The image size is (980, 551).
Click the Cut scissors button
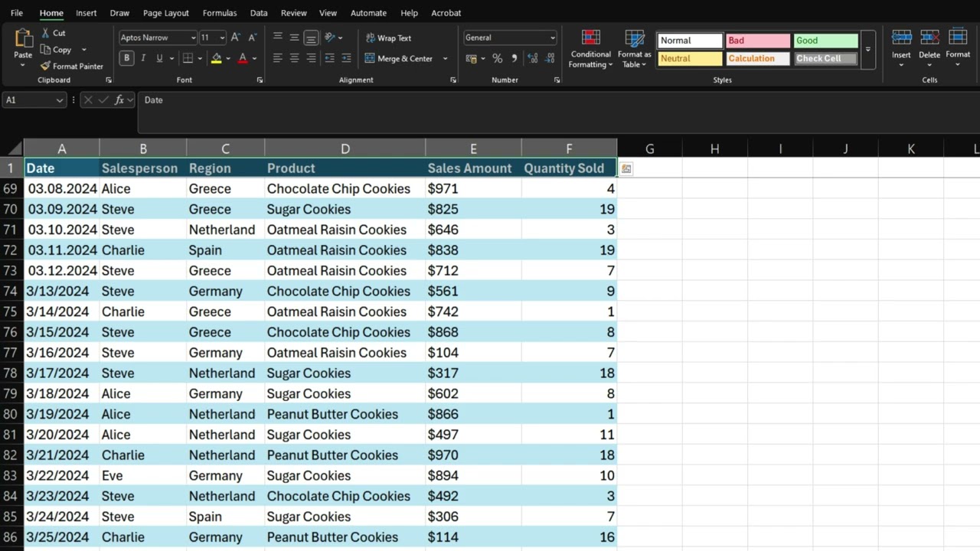click(x=53, y=33)
